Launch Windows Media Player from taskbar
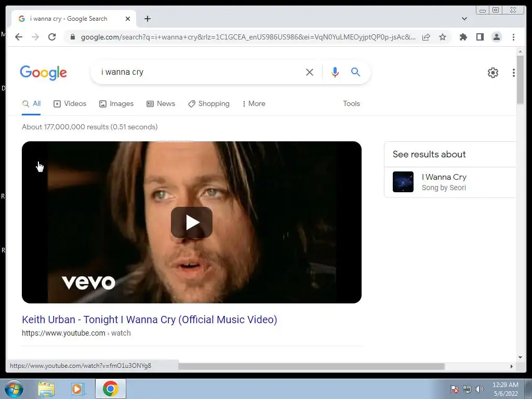The width and height of the screenshot is (532, 399). pyautogui.click(x=78, y=389)
